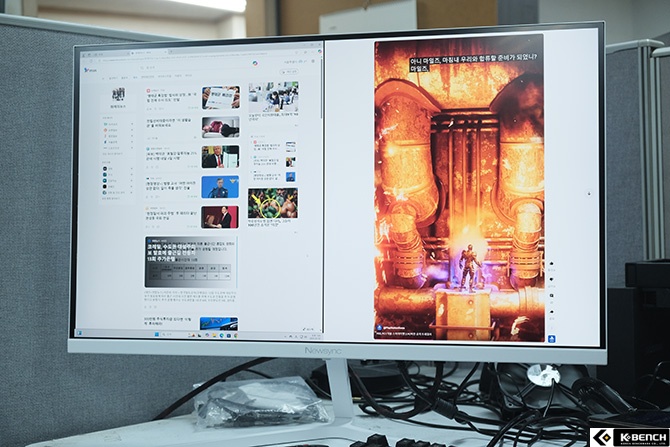The height and width of the screenshot is (447, 670).
Task: Open news thumbnail showing held white document
Action: click(221, 97)
